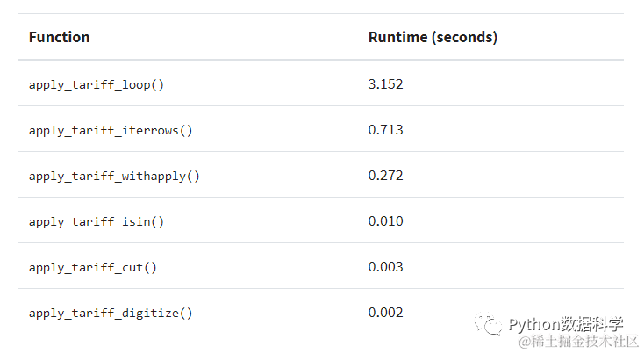The image size is (644, 354).
Task: Click the parentheses after apply_tariff_loop
Action: 158,85
